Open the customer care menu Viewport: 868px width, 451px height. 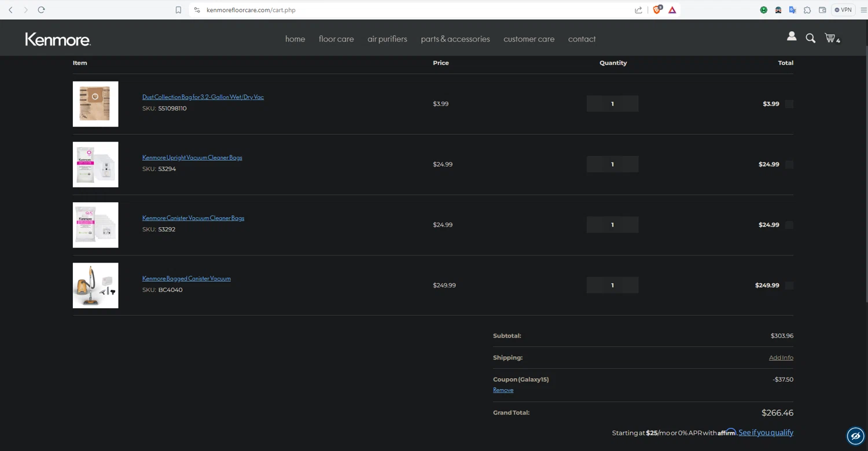529,39
